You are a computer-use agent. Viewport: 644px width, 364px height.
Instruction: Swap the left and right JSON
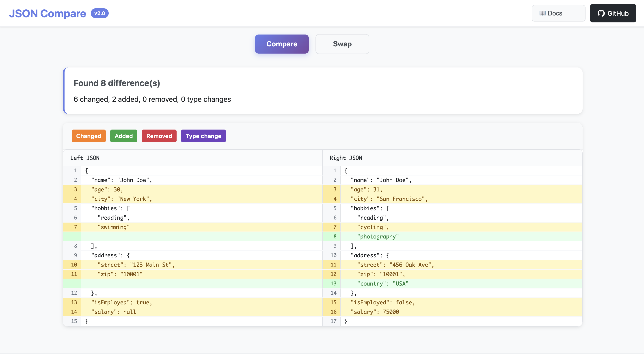[x=342, y=44]
